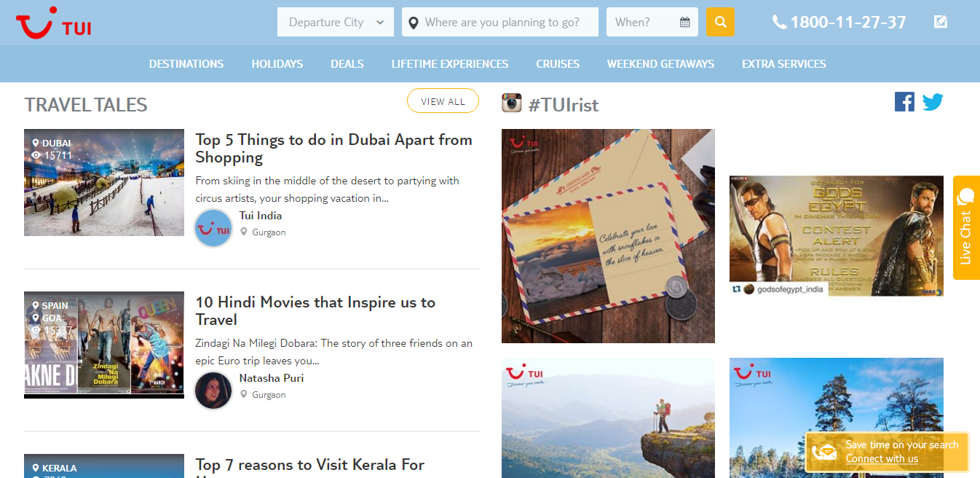Click 'From skiing in the middle of the desert' excerpt
This screenshot has width=980, height=478.
(x=327, y=189)
